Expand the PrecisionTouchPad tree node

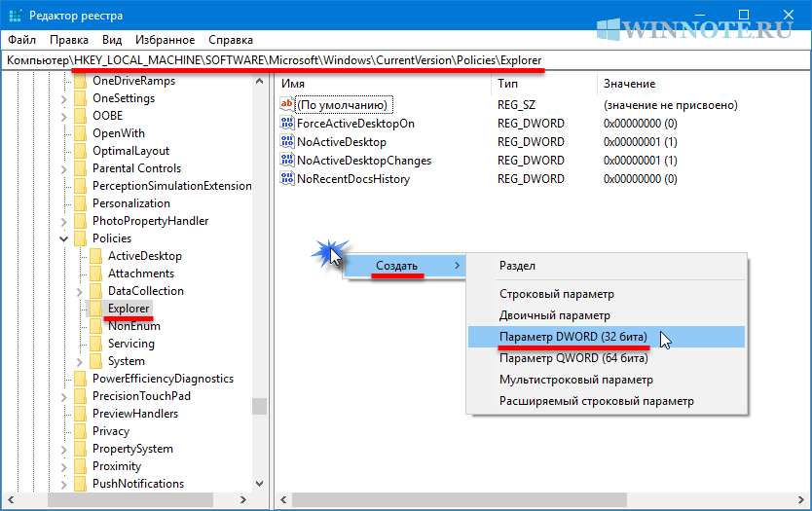(x=63, y=397)
